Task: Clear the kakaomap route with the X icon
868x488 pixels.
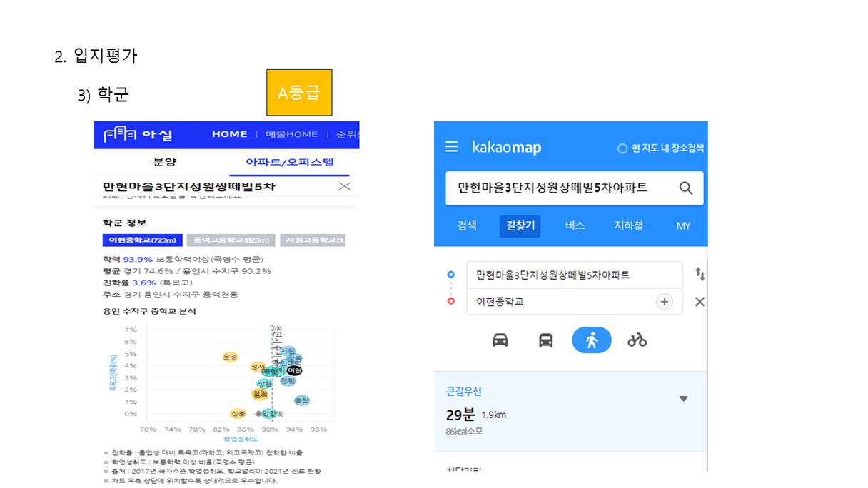Action: coord(700,302)
